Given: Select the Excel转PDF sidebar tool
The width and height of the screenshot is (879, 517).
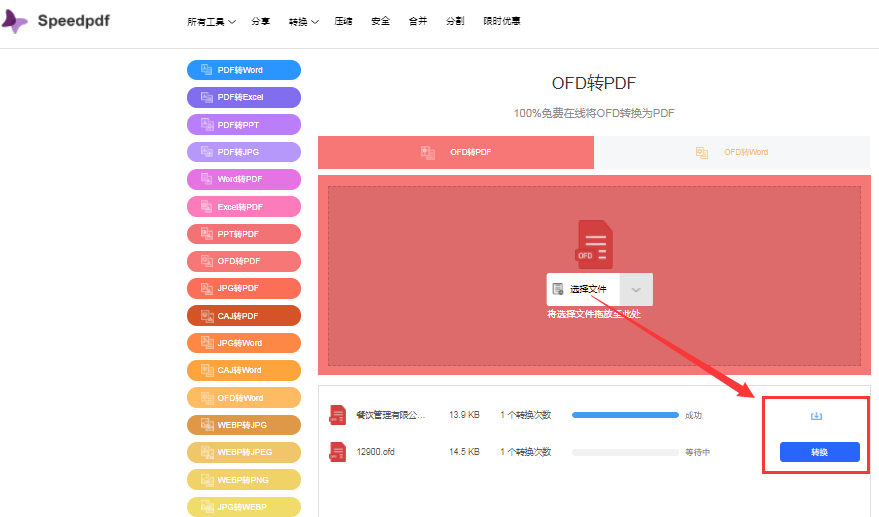Looking at the screenshot, I should pos(244,206).
